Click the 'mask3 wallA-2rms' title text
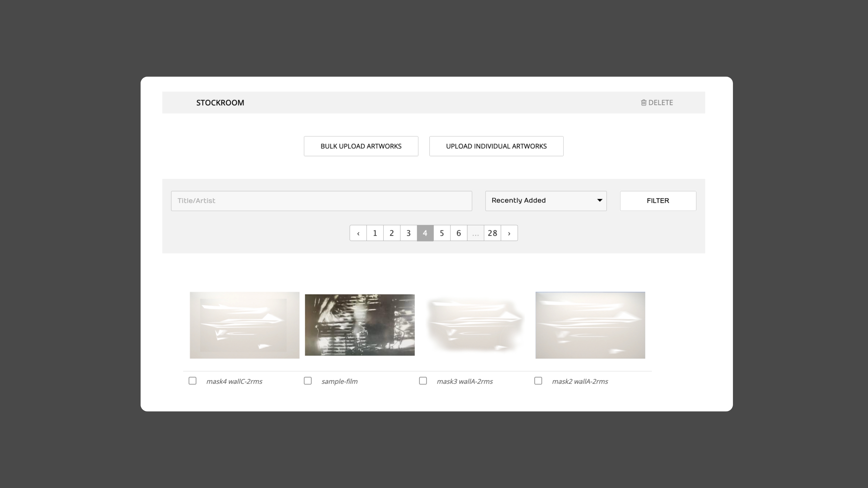Image resolution: width=868 pixels, height=488 pixels. (465, 381)
